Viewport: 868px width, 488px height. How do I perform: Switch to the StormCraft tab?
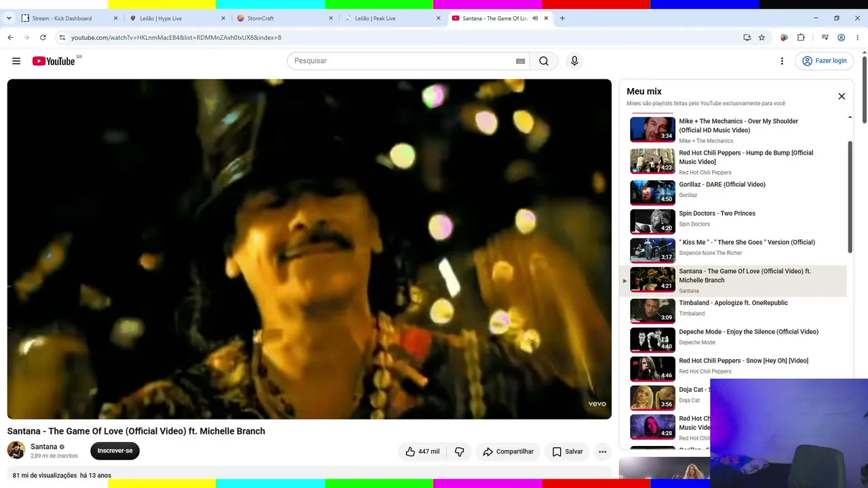coord(284,18)
